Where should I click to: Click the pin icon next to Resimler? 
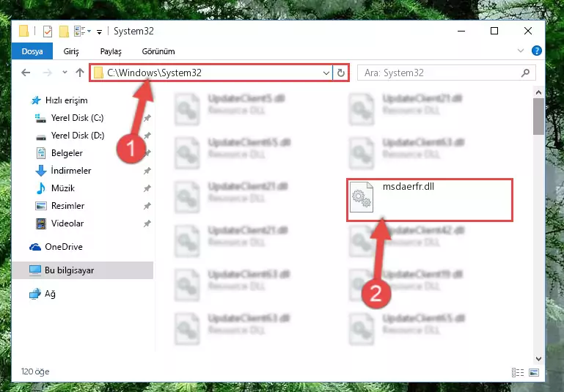[x=147, y=206]
